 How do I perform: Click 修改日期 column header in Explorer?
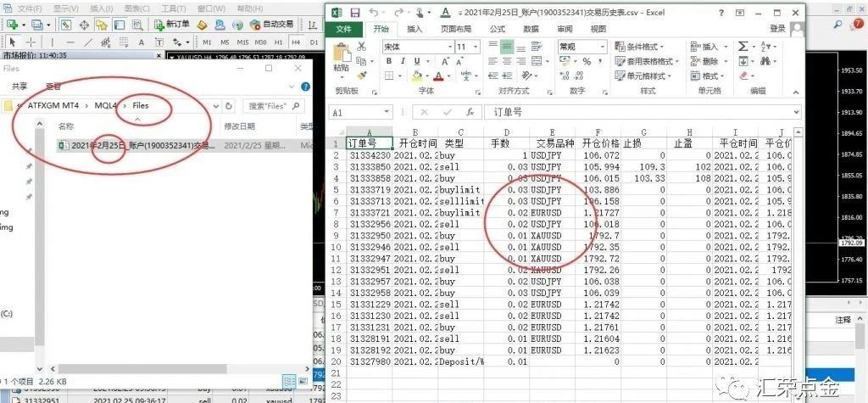point(240,126)
